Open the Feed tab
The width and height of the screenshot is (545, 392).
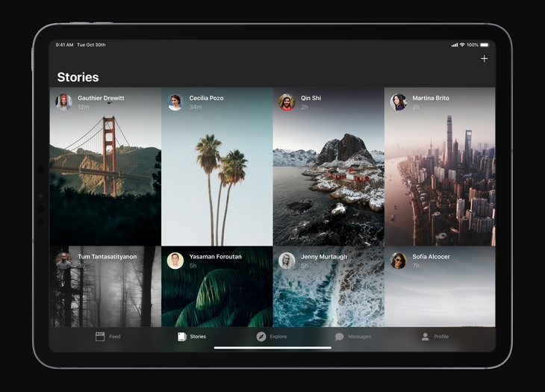pos(108,337)
